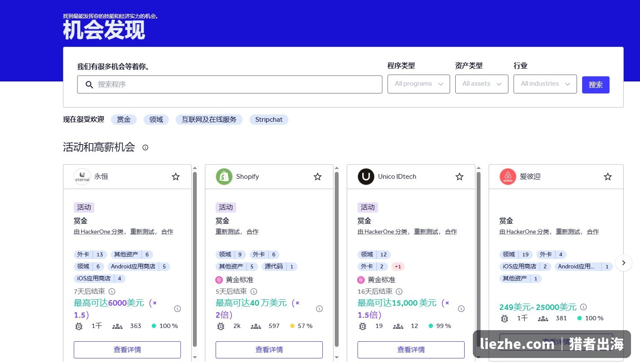Click the 领域 19 tag in 爱彼迎 card
This screenshot has width=640, height=364.
[x=516, y=255]
